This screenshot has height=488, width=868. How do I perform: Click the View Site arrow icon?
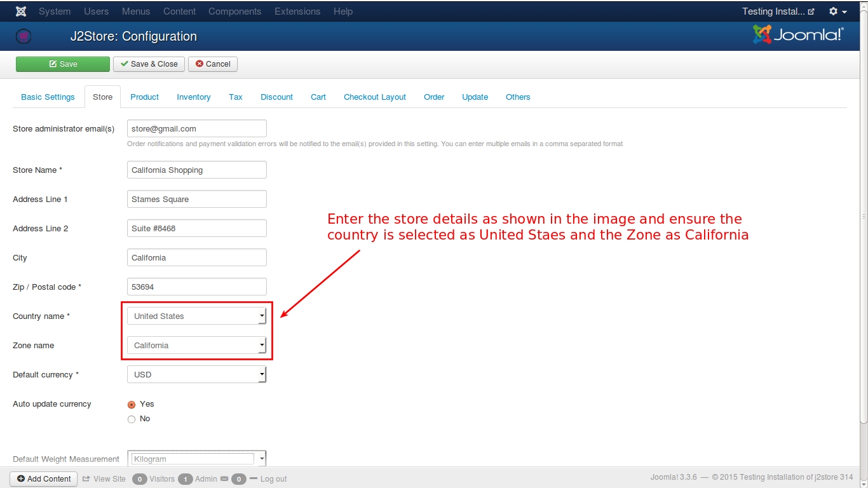click(86, 478)
